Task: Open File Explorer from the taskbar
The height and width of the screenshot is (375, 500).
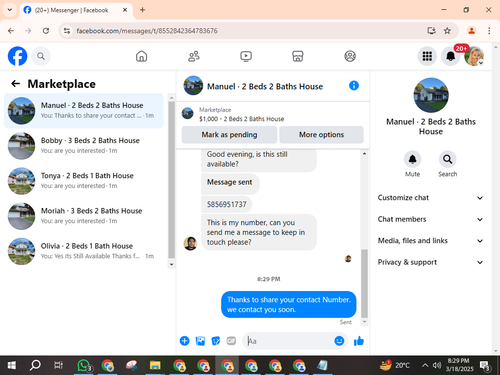Action: [155, 365]
